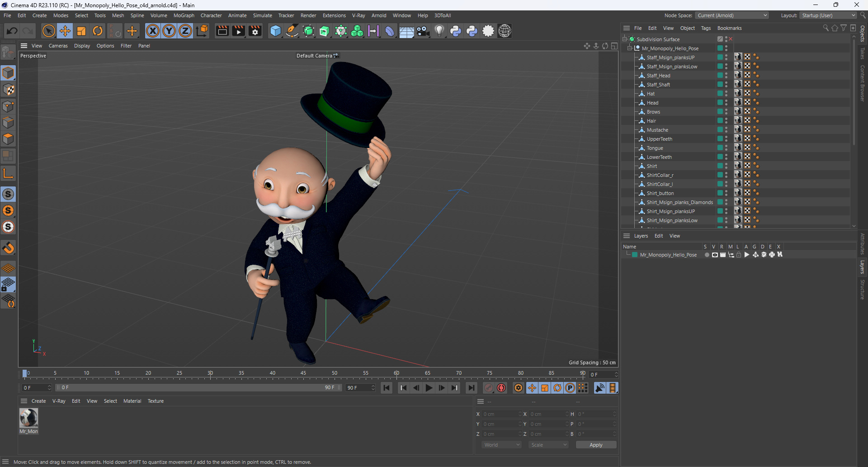Open the Simulate menu
868x467 pixels.
pyautogui.click(x=262, y=15)
